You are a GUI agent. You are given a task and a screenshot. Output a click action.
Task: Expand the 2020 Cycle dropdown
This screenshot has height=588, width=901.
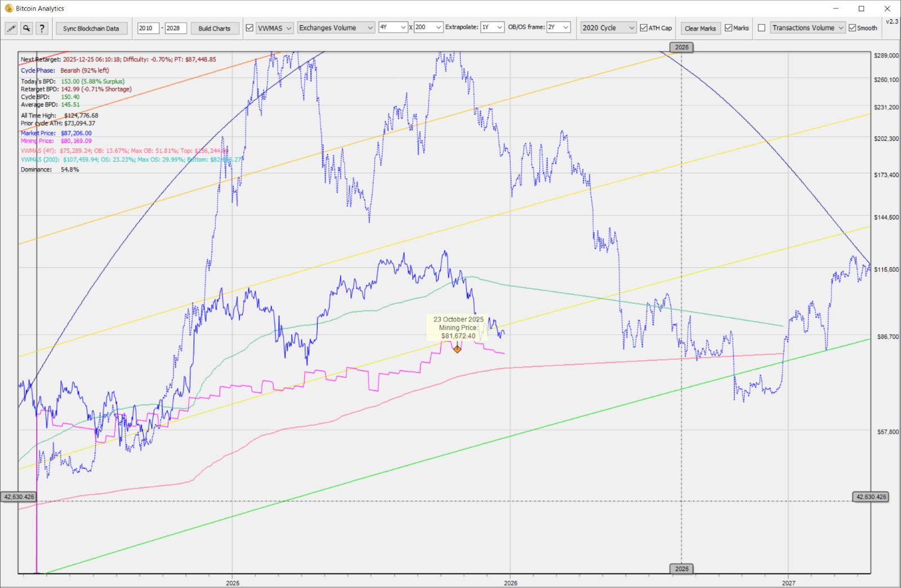tap(608, 28)
